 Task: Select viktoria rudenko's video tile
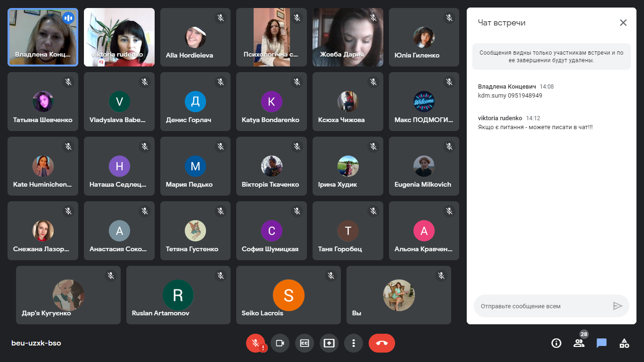[119, 37]
